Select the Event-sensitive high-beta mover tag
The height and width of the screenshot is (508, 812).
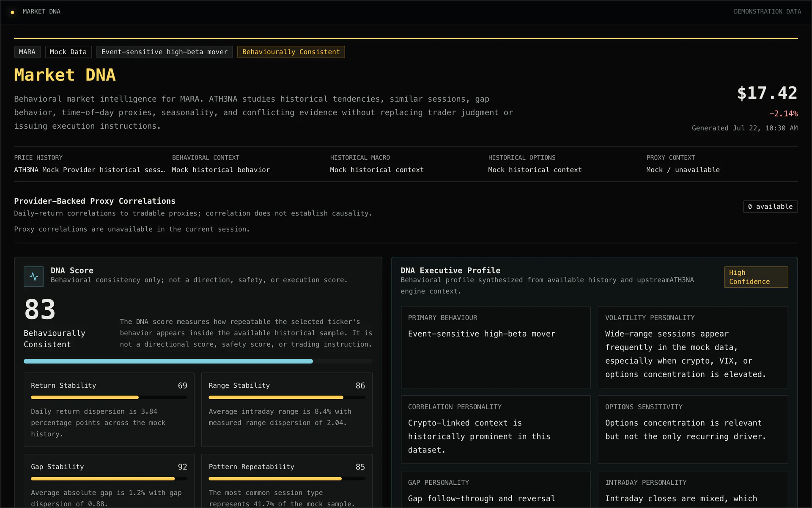click(x=165, y=52)
